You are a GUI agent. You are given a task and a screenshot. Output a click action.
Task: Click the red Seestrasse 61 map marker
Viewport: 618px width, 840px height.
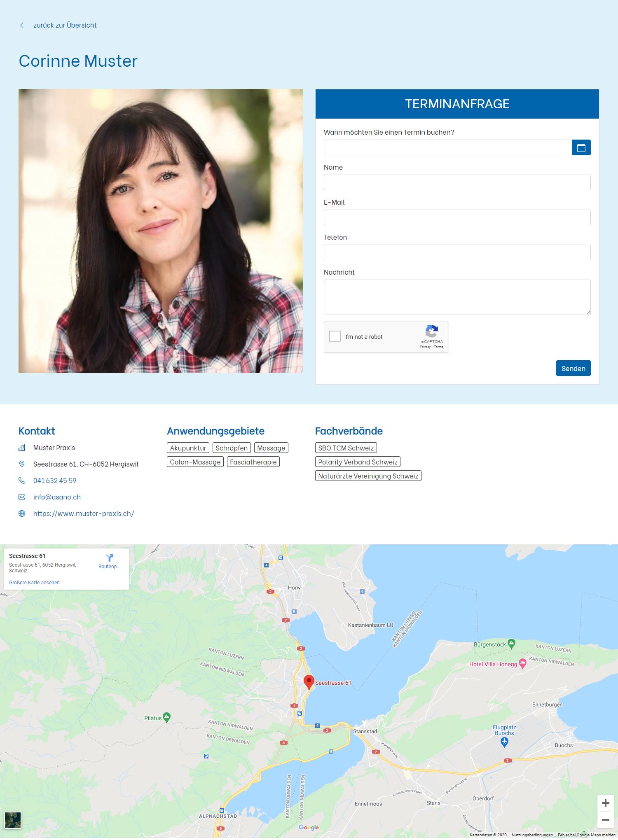coord(309,682)
